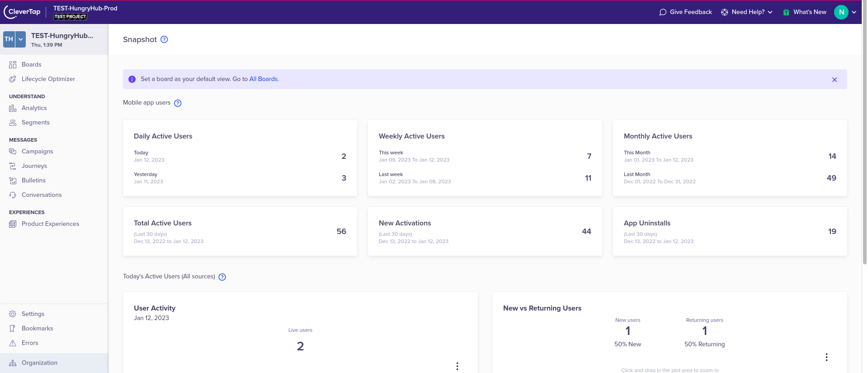
Task: Open Analytics in the sidebar
Action: (x=34, y=108)
